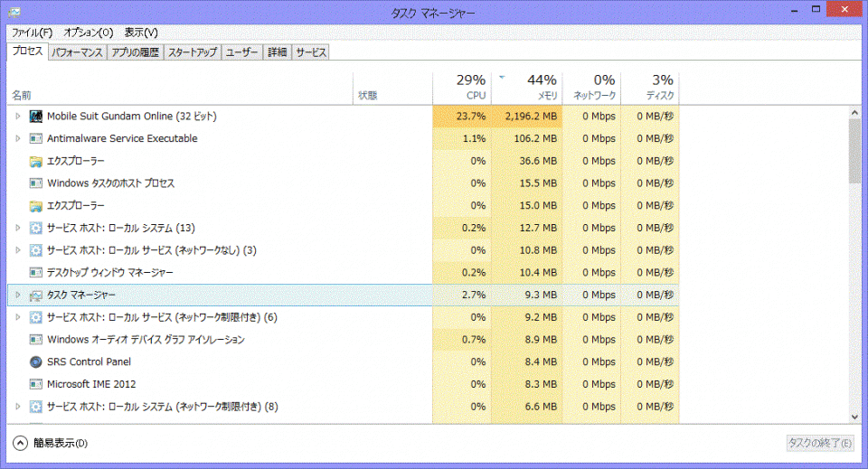868x469 pixels.
Task: Click the Windows タスクのホスト プロセス icon
Action: point(36,183)
